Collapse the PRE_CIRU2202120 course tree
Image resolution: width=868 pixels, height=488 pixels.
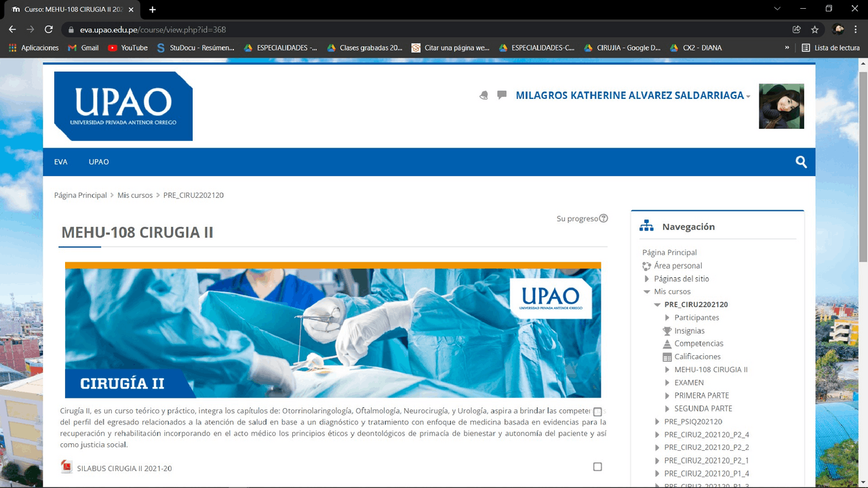(x=656, y=304)
